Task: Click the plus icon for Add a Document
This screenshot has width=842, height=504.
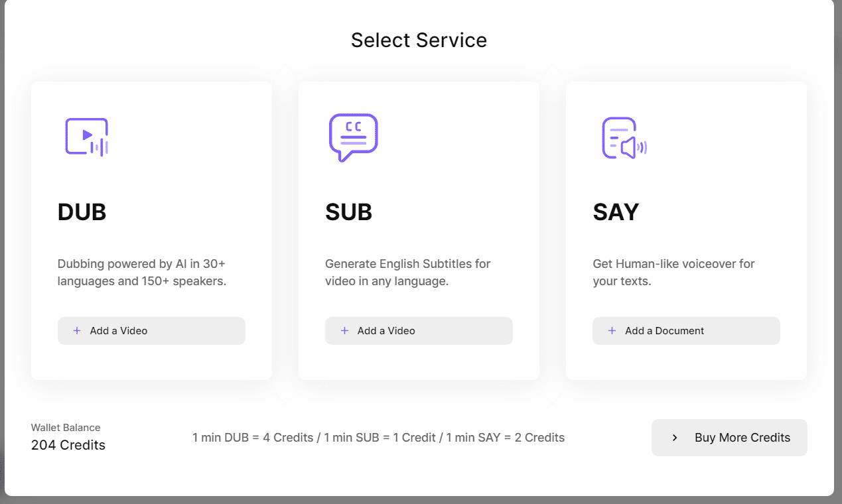Action: point(612,331)
